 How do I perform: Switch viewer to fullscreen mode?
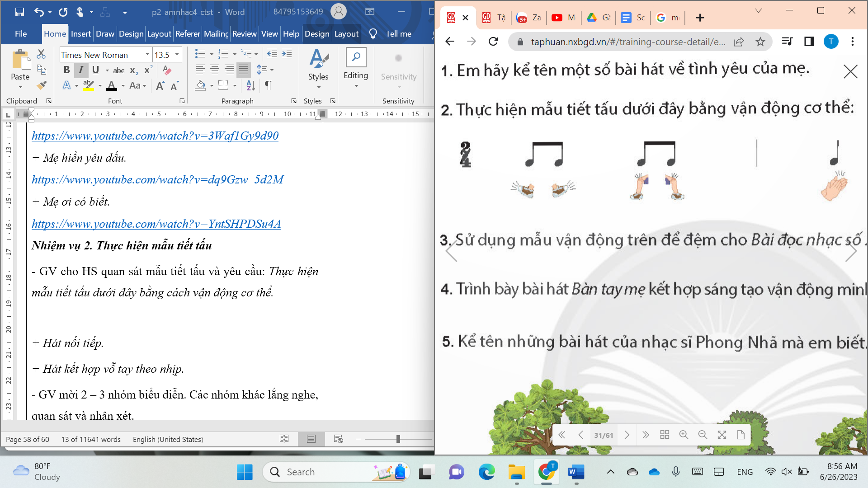point(722,435)
